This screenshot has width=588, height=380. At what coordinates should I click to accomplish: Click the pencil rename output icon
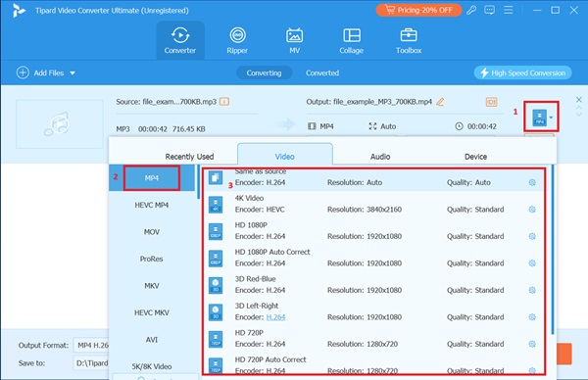440,102
